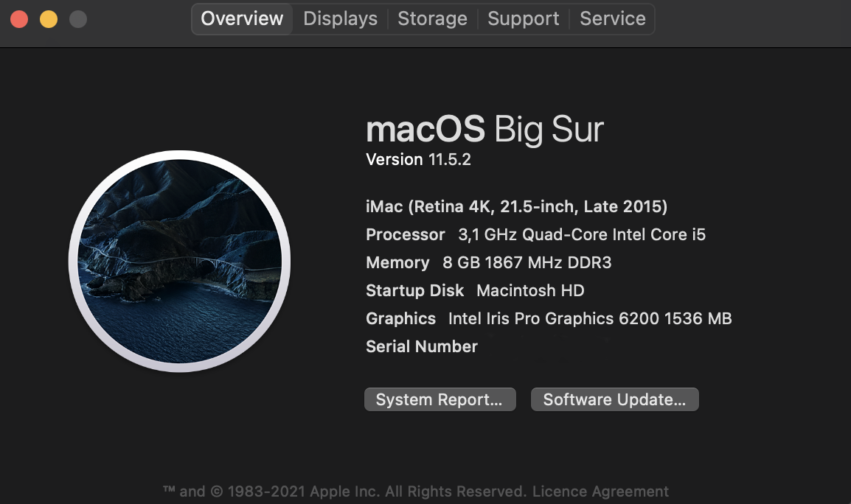Open the Displays tab

click(340, 18)
